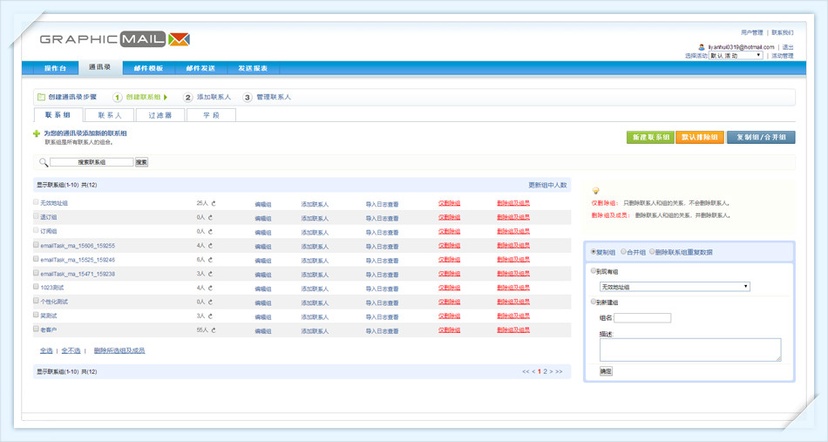The image size is (828, 442).
Task: Click the GraphicMail envelope logo icon
Action: pyautogui.click(x=179, y=39)
